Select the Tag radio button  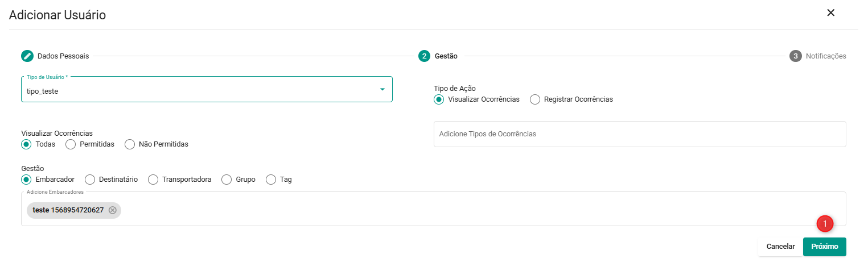pyautogui.click(x=271, y=180)
